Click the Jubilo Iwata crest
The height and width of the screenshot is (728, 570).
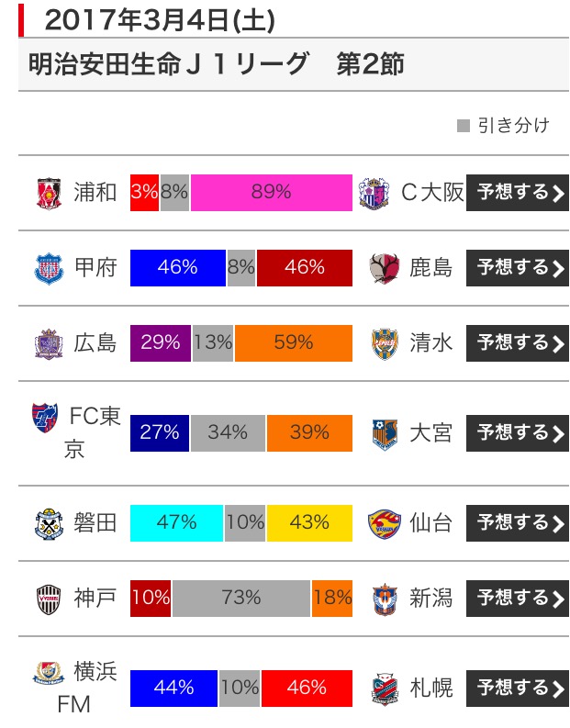(x=49, y=523)
